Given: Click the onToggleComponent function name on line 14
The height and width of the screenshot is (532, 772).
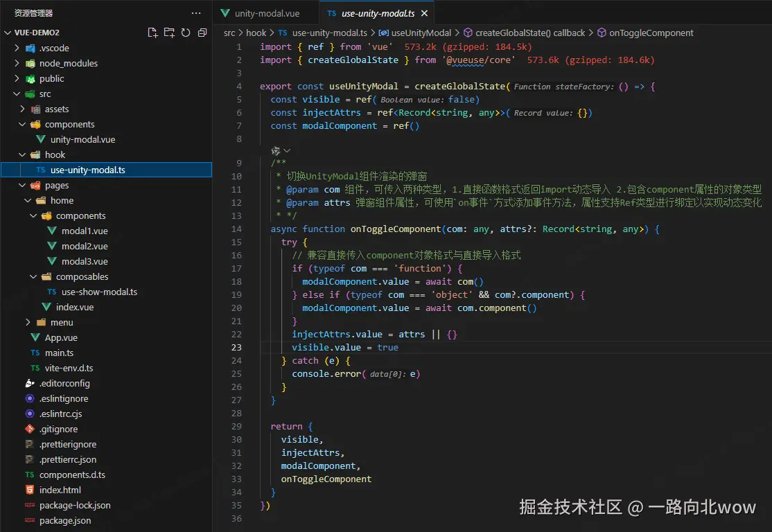Looking at the screenshot, I should [x=395, y=229].
